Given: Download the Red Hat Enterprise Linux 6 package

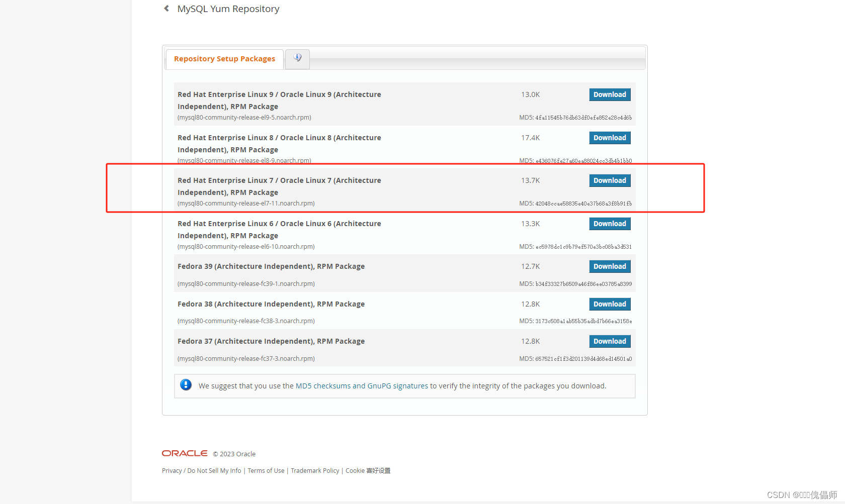Looking at the screenshot, I should coord(610,224).
